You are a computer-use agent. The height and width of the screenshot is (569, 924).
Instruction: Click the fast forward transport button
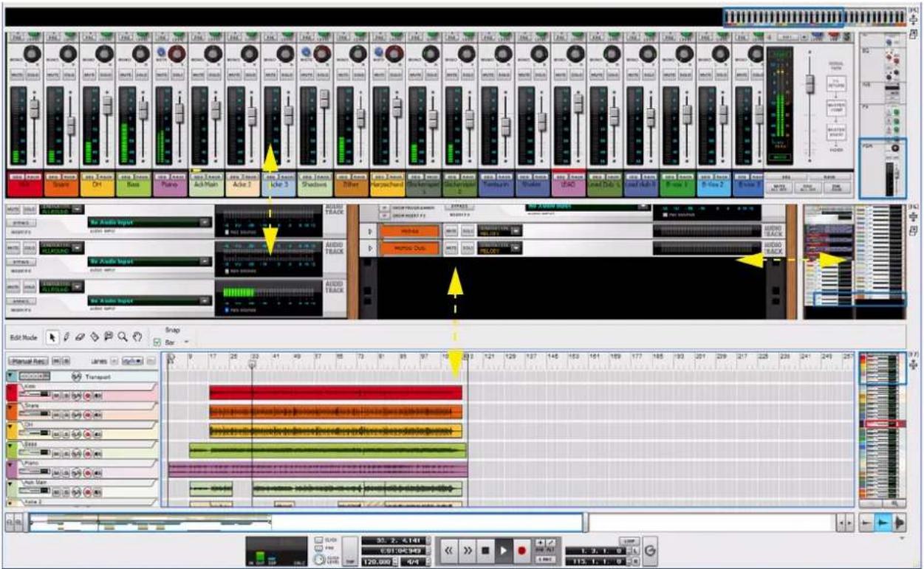(467, 551)
